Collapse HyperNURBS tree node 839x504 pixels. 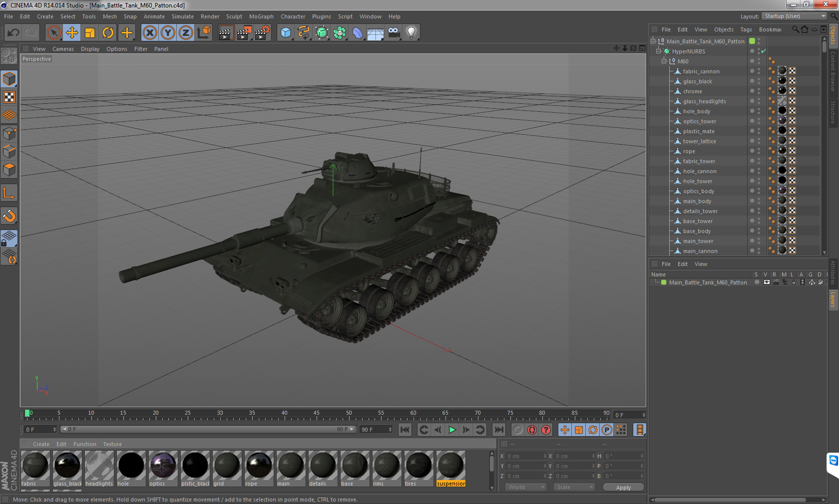click(x=659, y=51)
